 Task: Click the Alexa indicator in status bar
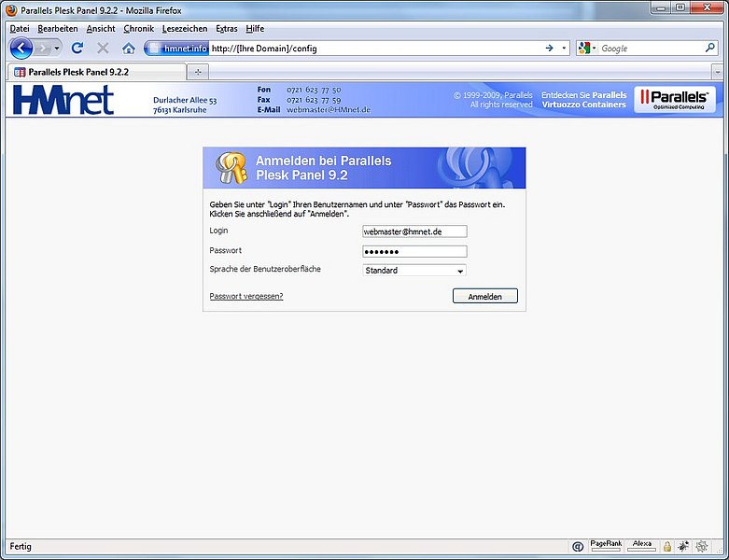tap(641, 546)
